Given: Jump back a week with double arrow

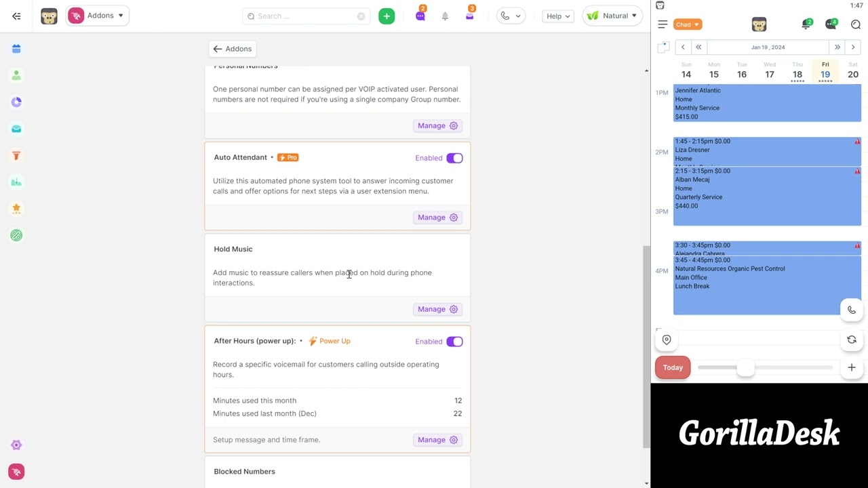Looking at the screenshot, I should (x=698, y=47).
